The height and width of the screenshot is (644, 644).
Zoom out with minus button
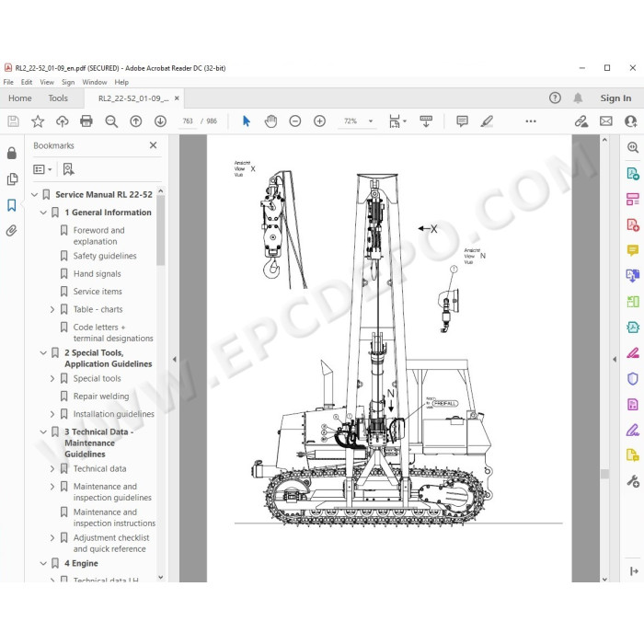tap(295, 121)
